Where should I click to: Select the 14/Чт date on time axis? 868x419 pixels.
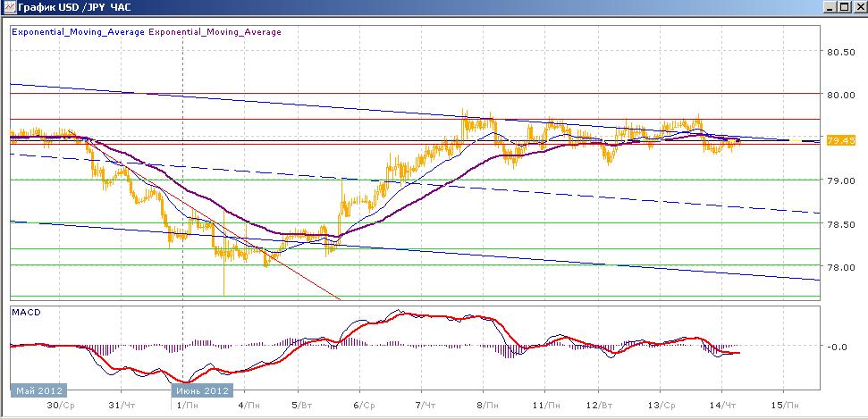click(x=723, y=406)
